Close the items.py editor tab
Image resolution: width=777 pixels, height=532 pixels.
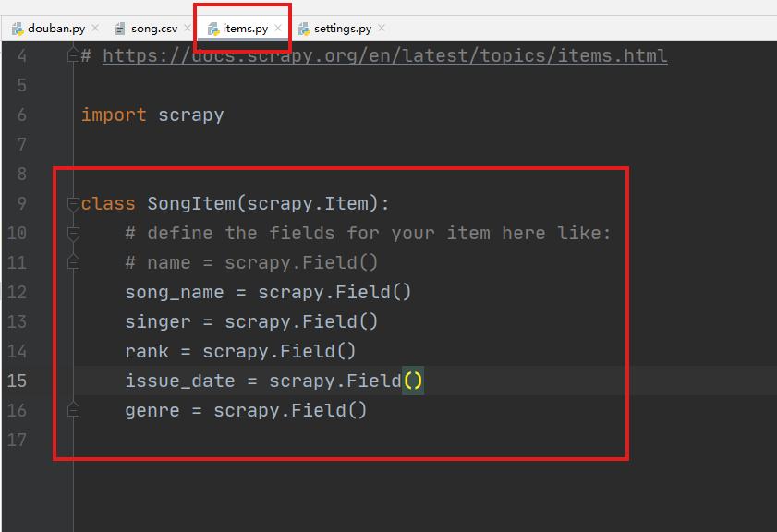click(x=278, y=29)
